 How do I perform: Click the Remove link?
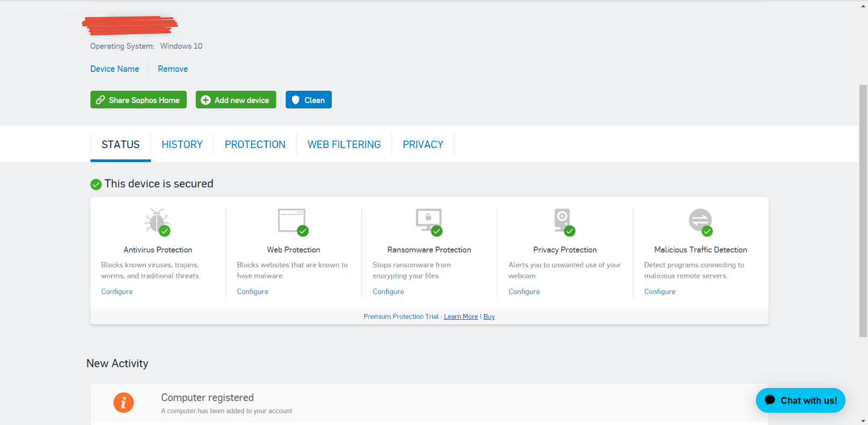click(x=173, y=69)
